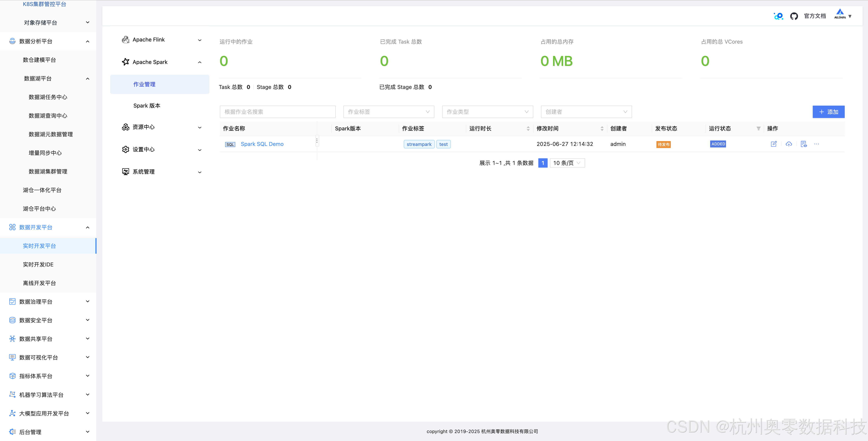Expand the Apache Flink menu chevron

click(200, 40)
